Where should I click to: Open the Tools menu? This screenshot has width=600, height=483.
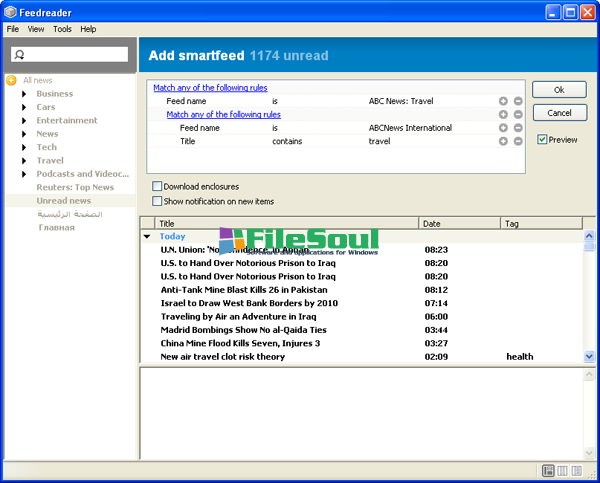pos(62,29)
